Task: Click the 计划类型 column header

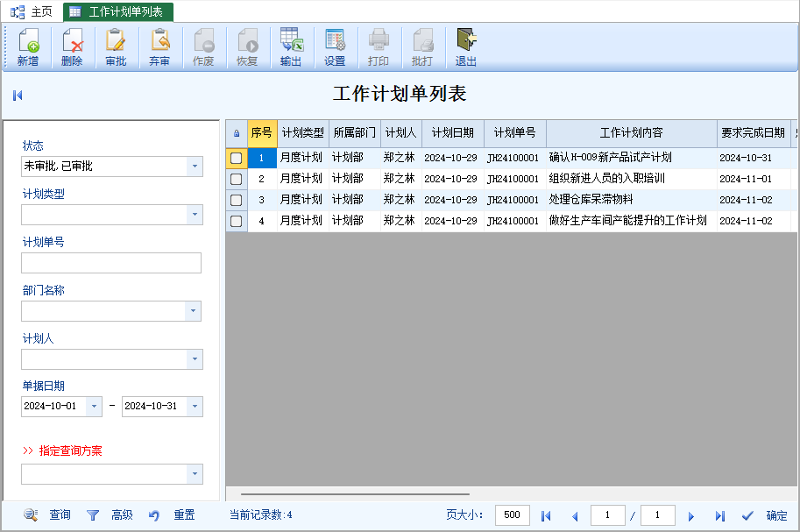Action: click(303, 133)
